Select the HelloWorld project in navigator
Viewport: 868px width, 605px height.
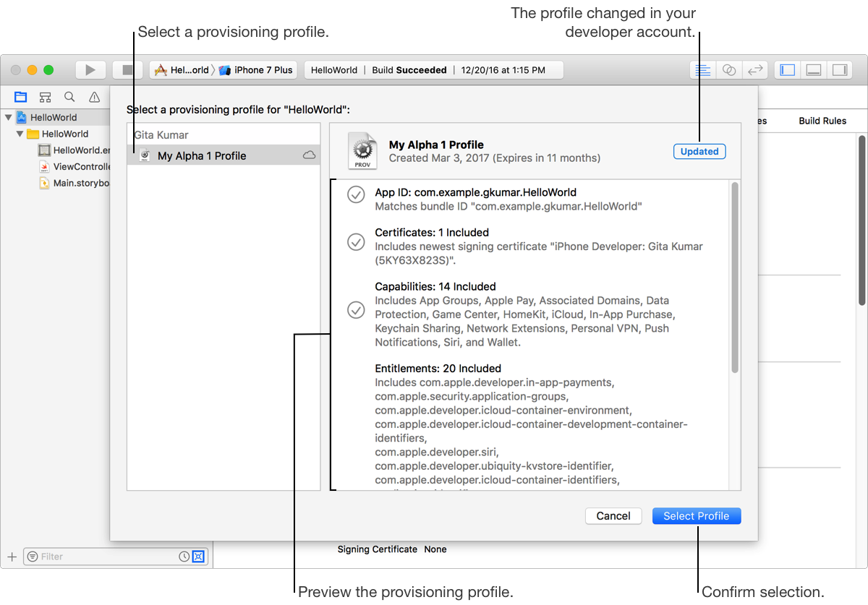coord(54,117)
